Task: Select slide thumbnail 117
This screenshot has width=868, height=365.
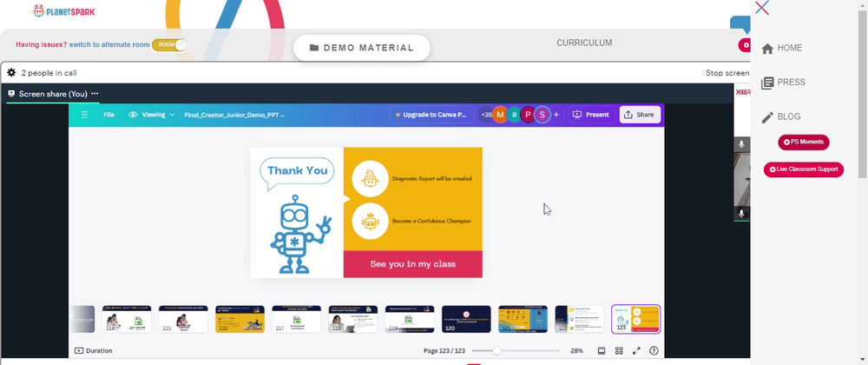Action: point(296,319)
